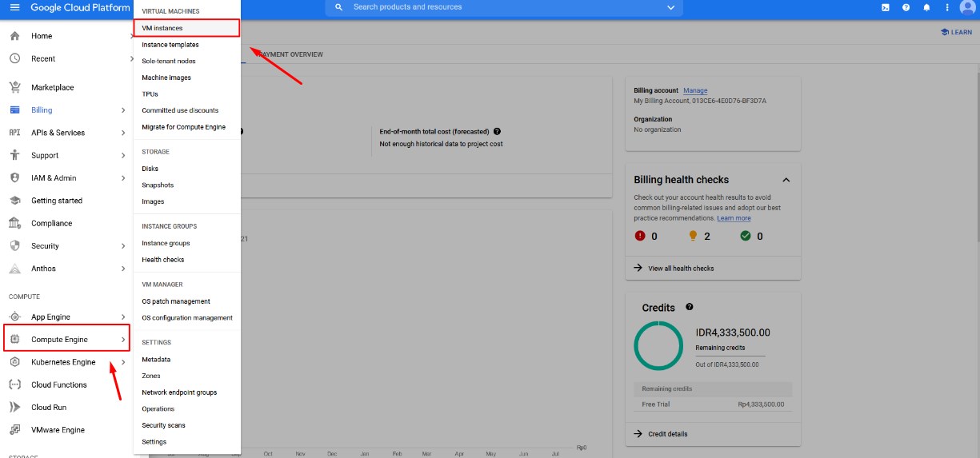Open the three-dot settings menu in header

[x=947, y=7]
